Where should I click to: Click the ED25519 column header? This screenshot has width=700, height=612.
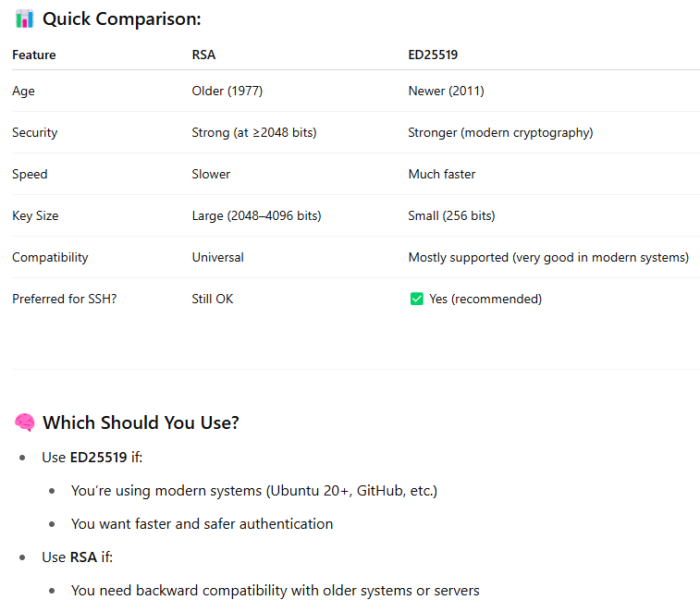[433, 55]
